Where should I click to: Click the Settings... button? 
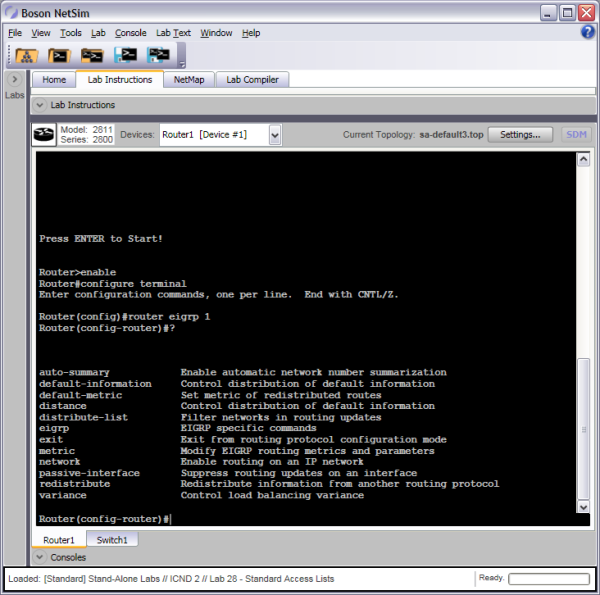click(x=520, y=135)
